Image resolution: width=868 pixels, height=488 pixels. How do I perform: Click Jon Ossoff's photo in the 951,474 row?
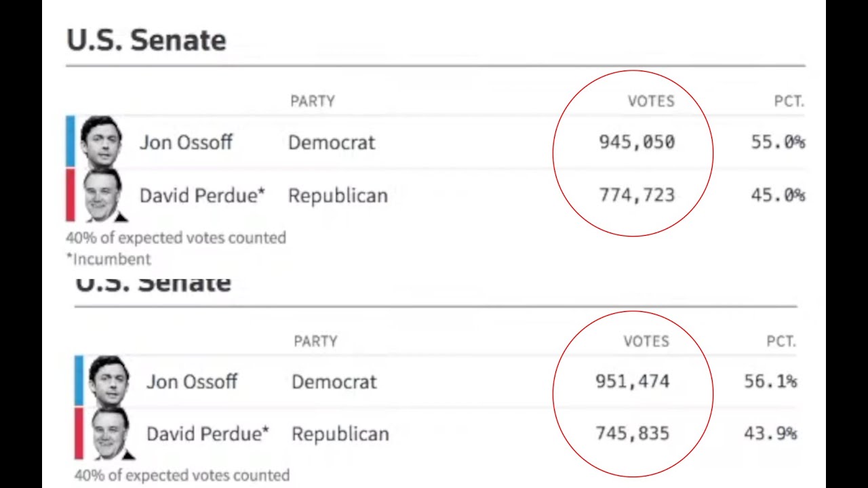108,381
